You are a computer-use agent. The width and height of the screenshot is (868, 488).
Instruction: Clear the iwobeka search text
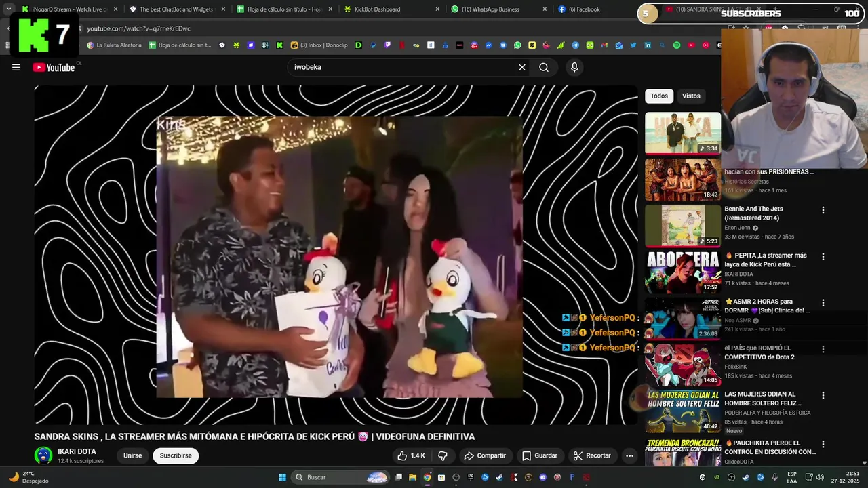522,67
